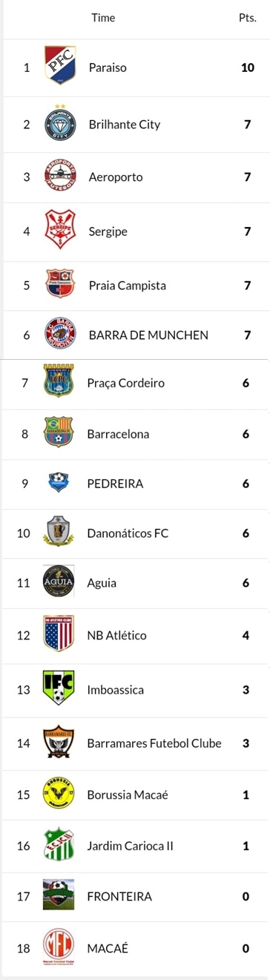270x980 pixels.
Task: Open the Danonáticos FC team link
Action: [x=128, y=532]
